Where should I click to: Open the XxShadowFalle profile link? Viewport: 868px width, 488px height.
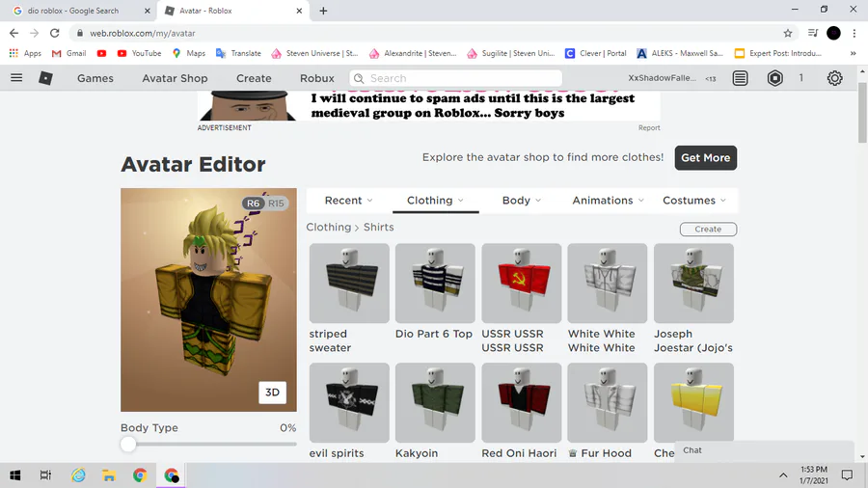(x=662, y=78)
